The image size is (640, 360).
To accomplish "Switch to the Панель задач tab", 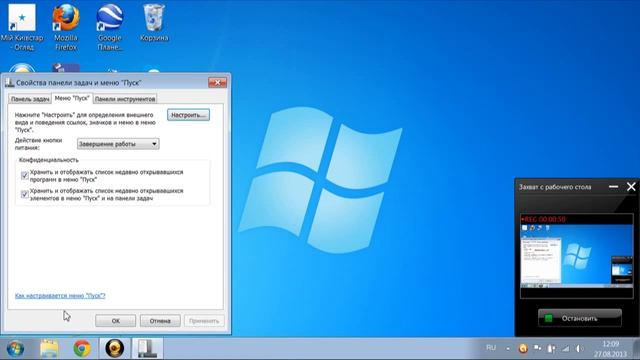I will pyautogui.click(x=30, y=99).
